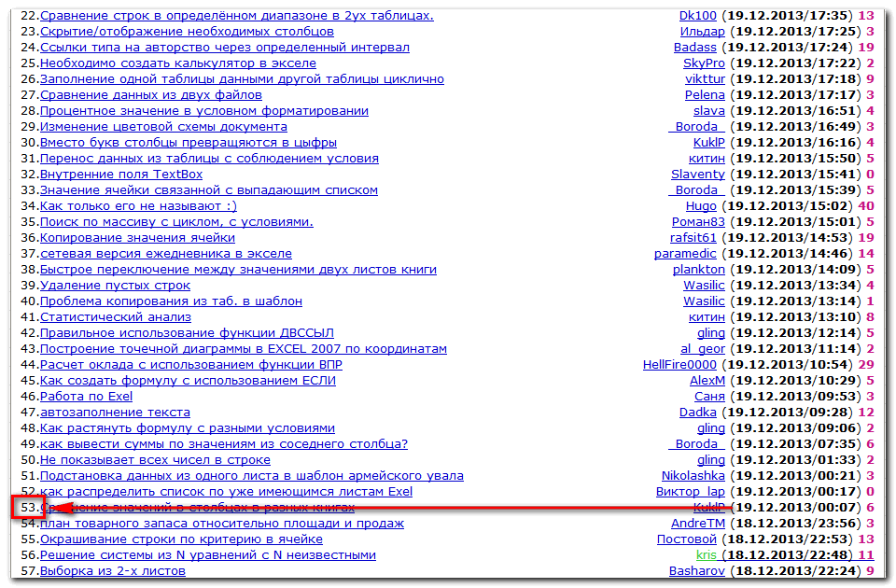The height and width of the screenshot is (588, 896).
Task: Open topic 'Скрытие/отображение необходимых столбцов'
Action: (x=187, y=32)
